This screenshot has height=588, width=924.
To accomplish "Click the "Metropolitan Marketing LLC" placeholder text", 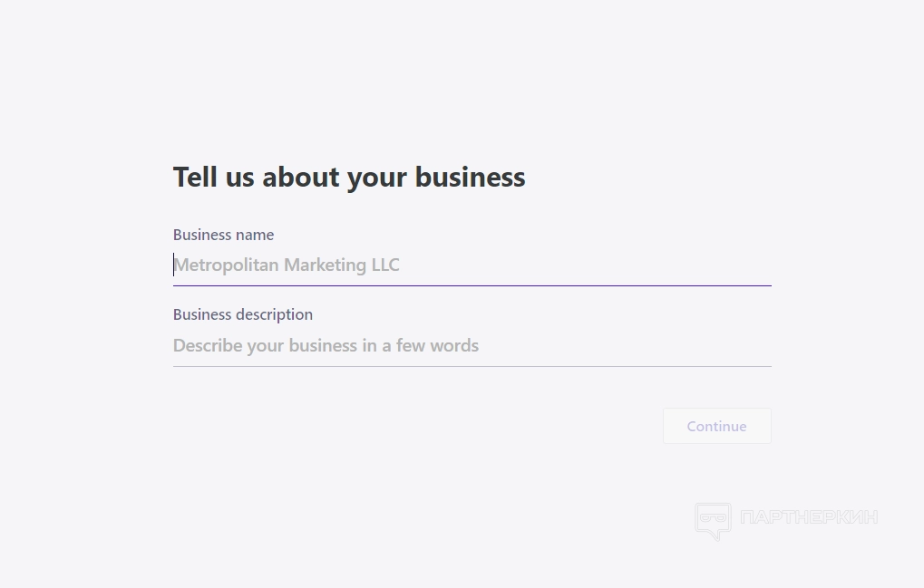I will (x=287, y=265).
